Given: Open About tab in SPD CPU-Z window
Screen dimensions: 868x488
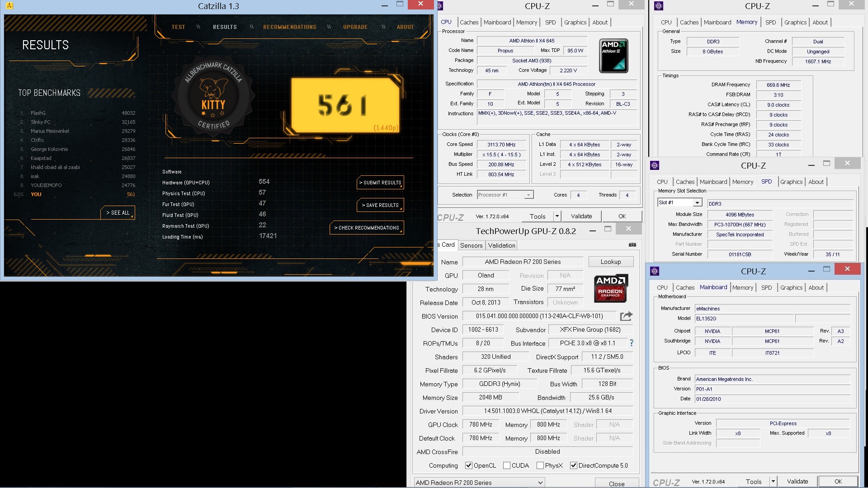Looking at the screenshot, I should point(816,182).
